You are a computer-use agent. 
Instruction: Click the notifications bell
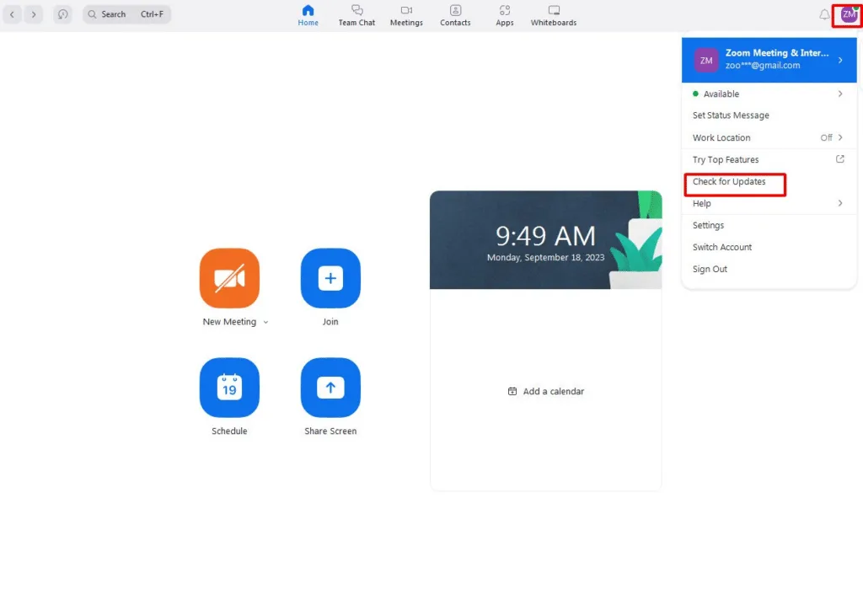click(x=825, y=14)
